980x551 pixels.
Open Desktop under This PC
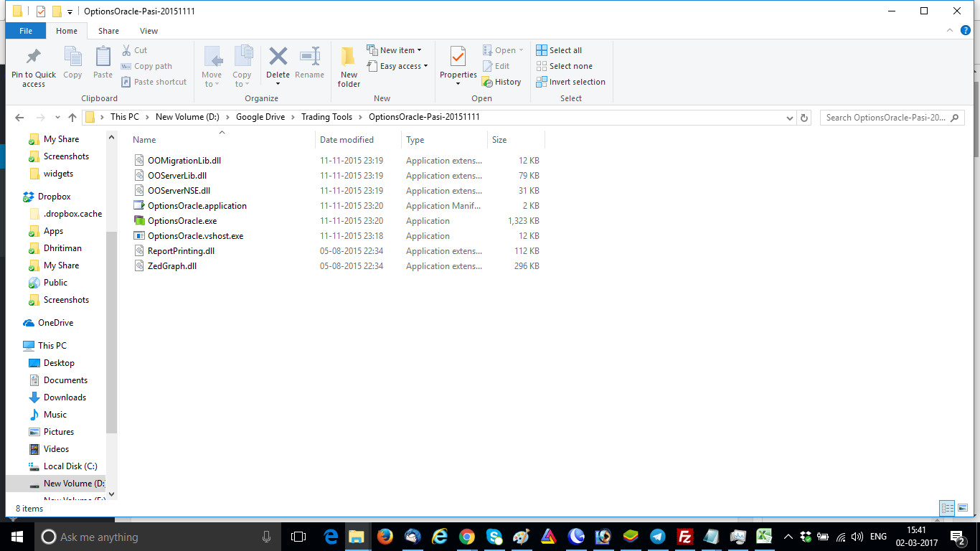(x=59, y=363)
